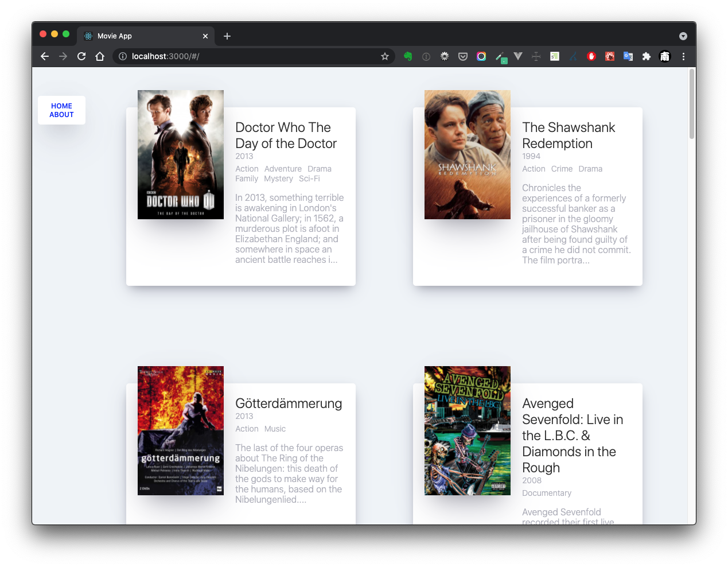728x567 pixels.
Task: Launch the eyedropper color picker extension
Action: tap(500, 57)
